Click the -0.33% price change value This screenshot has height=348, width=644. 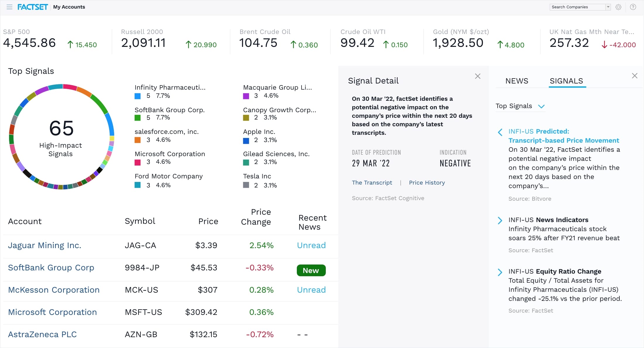coord(260,267)
